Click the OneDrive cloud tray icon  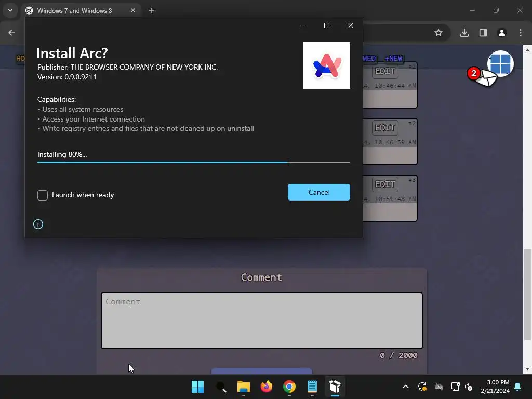click(x=439, y=387)
